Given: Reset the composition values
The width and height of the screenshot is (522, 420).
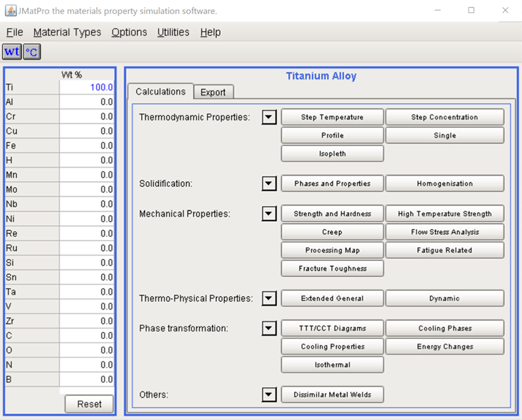Looking at the screenshot, I should [x=89, y=404].
